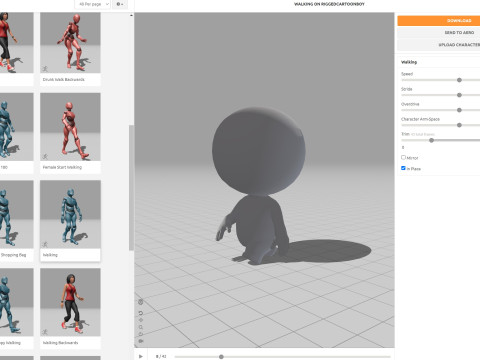Select the slider handle below Trim
The image size is (480, 360).
(432, 140)
